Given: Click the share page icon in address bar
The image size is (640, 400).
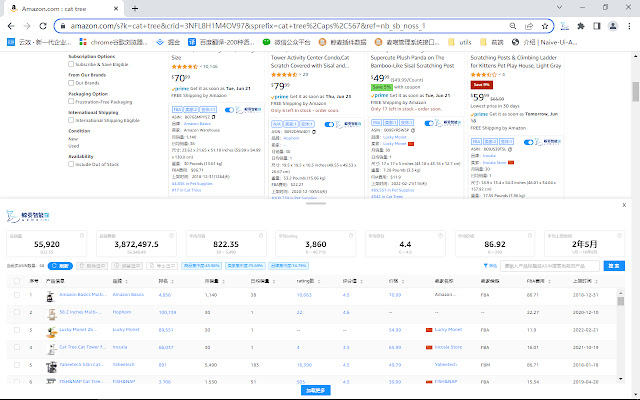Looking at the screenshot, I should tap(529, 26).
